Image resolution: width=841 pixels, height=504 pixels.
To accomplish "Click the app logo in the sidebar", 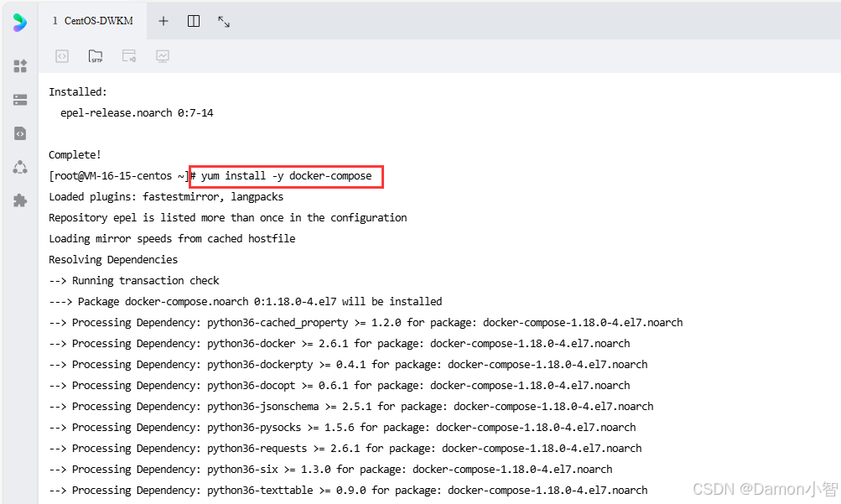I will click(20, 22).
